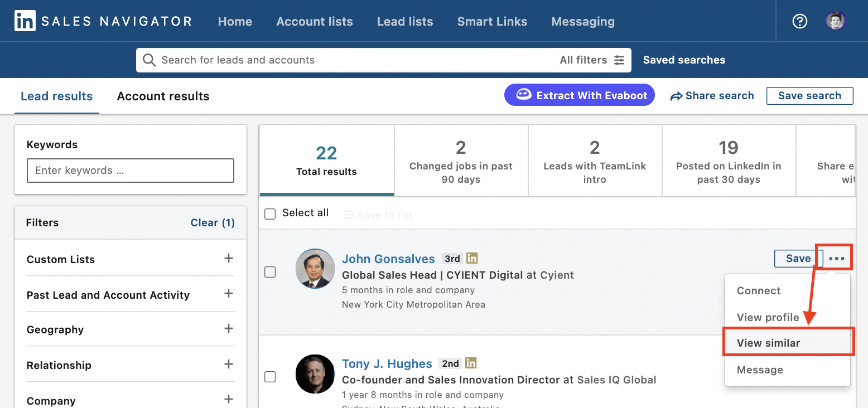Select View similar from dropdown menu
Screen dimensions: 868x408
[x=788, y=343]
